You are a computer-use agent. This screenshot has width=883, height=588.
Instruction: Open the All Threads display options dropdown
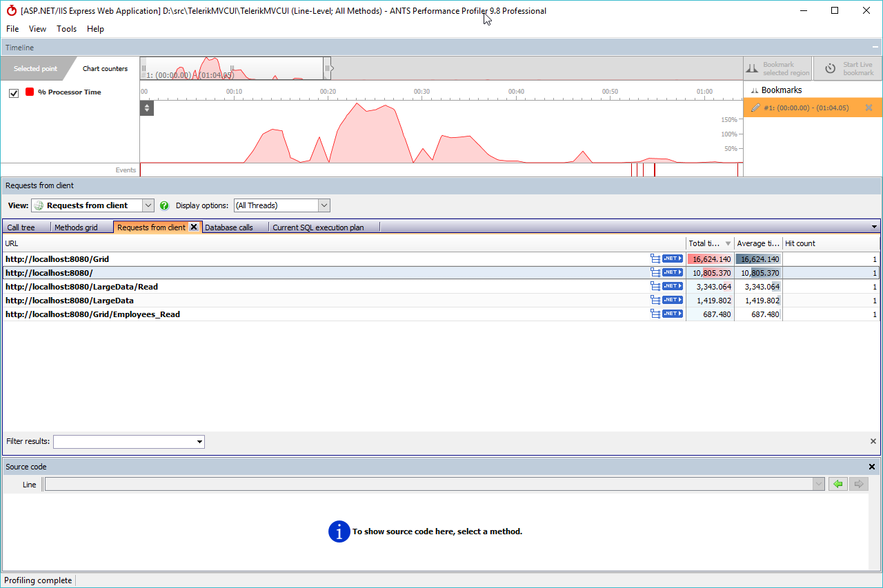(324, 205)
